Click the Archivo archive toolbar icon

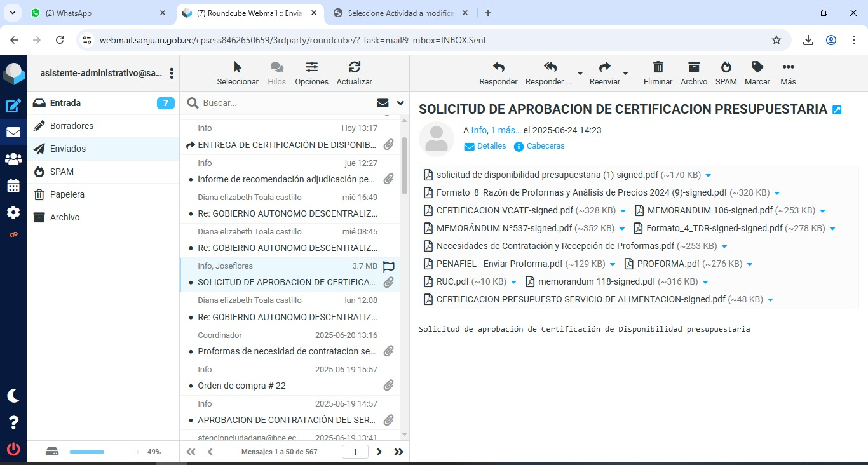pos(693,67)
